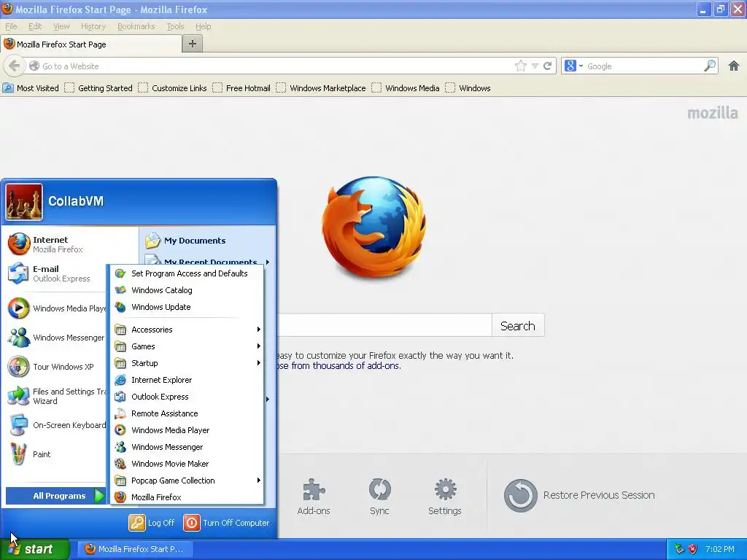Open Getting Started bookmark

98,88
